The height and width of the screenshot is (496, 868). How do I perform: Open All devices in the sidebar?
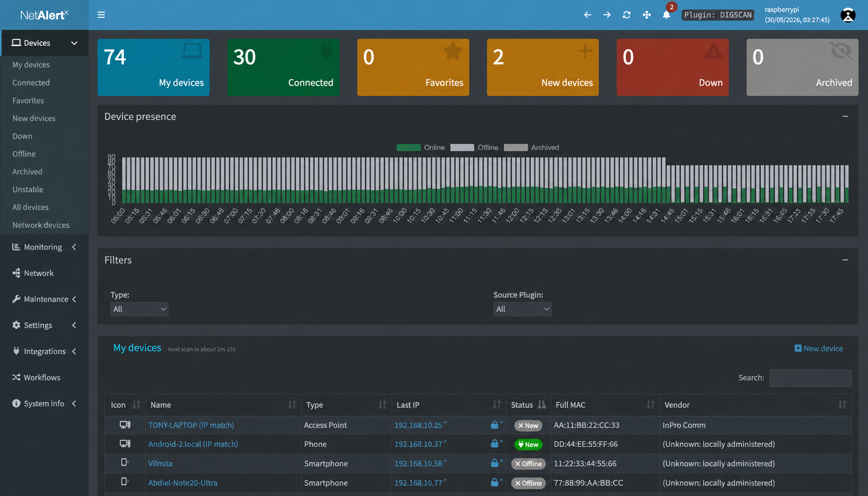pyautogui.click(x=30, y=207)
